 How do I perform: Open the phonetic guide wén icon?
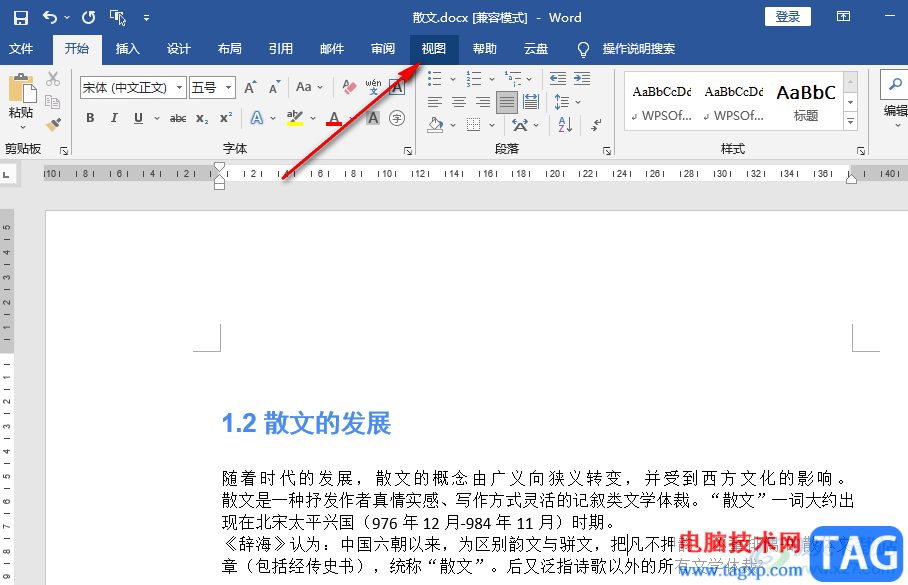374,87
